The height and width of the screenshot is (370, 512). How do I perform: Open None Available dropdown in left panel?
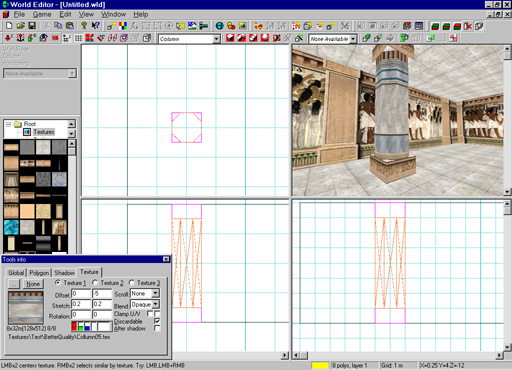point(72,73)
